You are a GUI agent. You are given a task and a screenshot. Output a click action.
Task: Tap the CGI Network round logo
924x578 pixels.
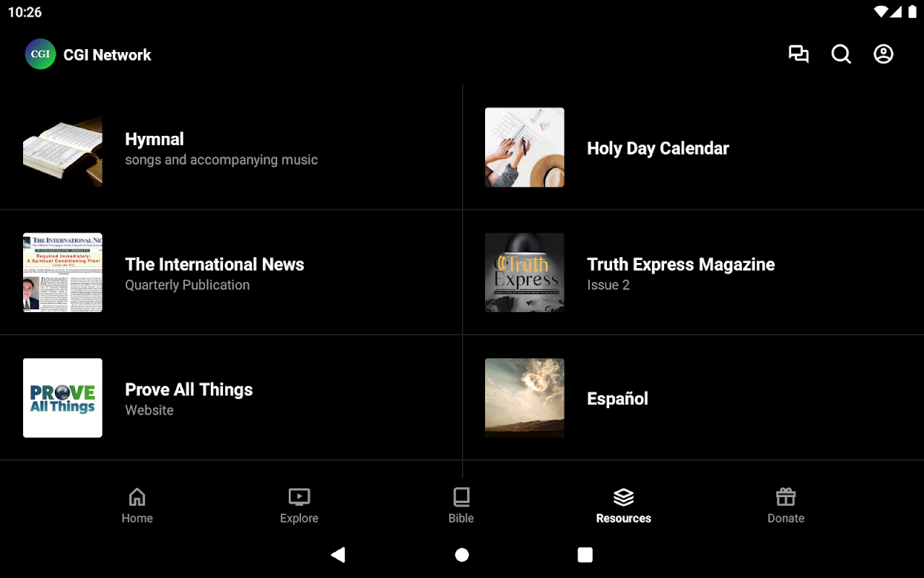click(40, 54)
